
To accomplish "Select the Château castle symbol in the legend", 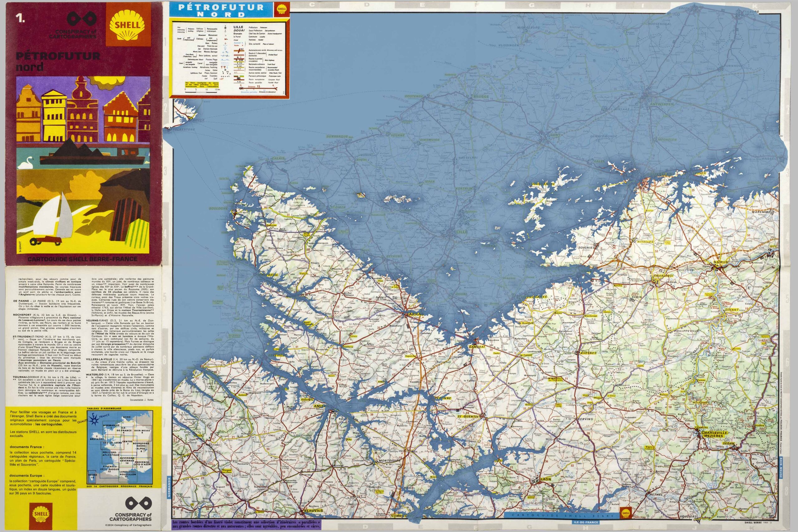I will [x=226, y=39].
